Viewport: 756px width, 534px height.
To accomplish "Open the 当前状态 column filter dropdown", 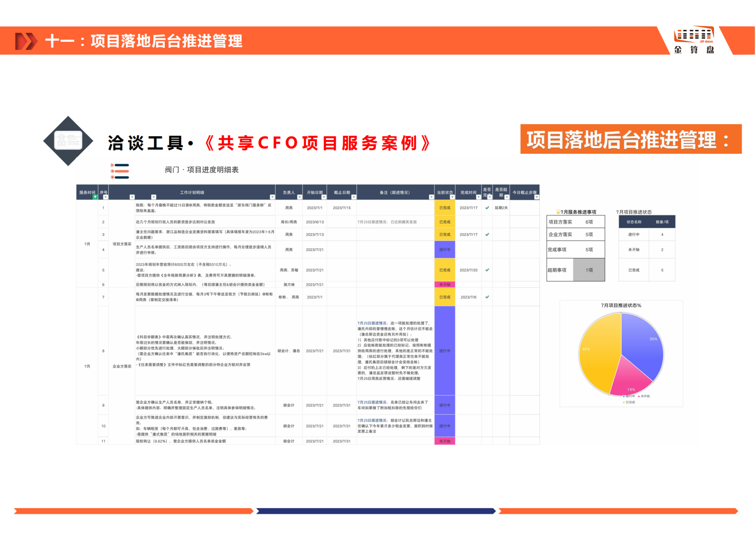I will [x=452, y=197].
